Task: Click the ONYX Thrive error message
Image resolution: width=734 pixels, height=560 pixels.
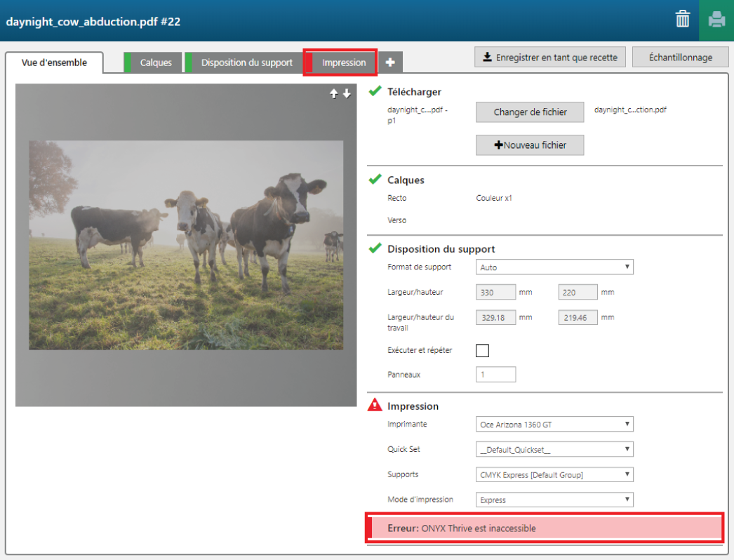Action: coord(545,528)
